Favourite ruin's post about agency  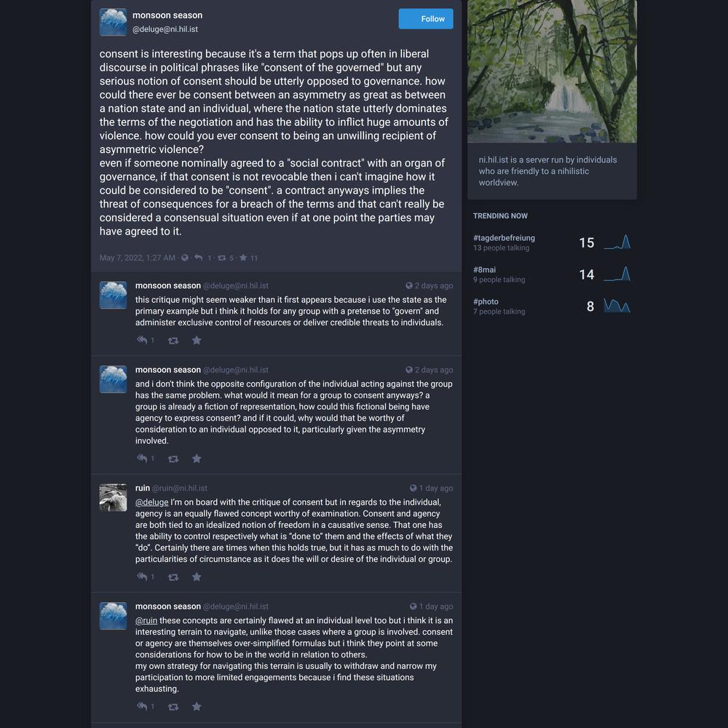[x=197, y=577]
